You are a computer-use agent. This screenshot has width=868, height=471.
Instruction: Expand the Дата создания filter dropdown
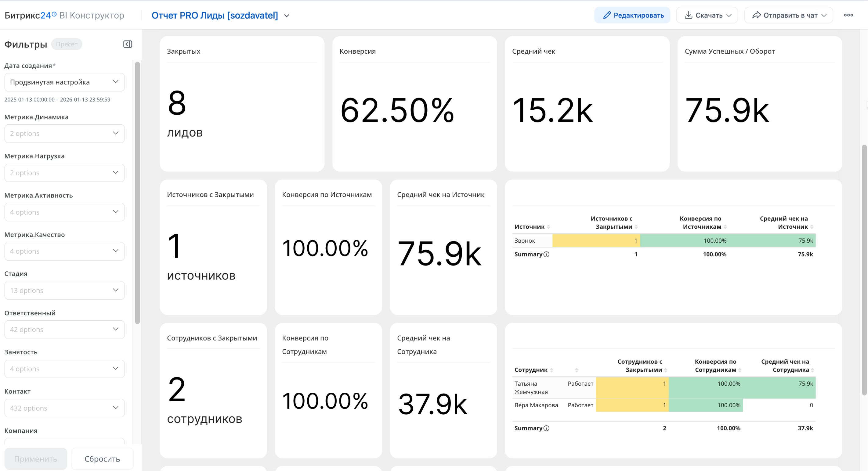pyautogui.click(x=64, y=82)
